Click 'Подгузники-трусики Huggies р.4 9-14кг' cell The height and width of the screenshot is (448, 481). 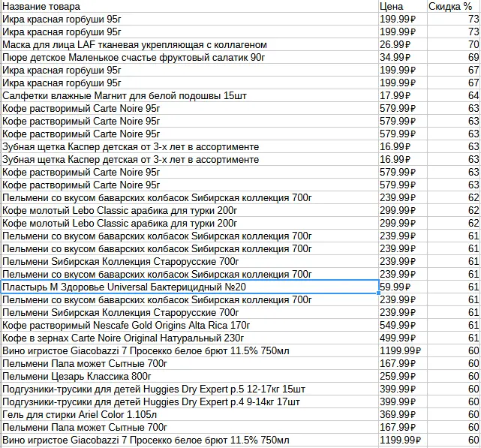[x=190, y=401]
